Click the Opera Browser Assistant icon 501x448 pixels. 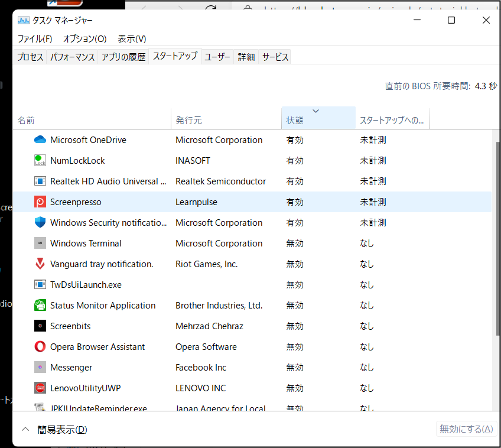(x=40, y=347)
